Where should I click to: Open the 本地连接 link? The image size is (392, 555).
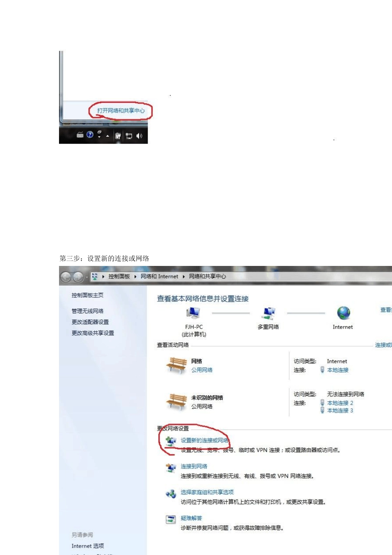(x=338, y=370)
